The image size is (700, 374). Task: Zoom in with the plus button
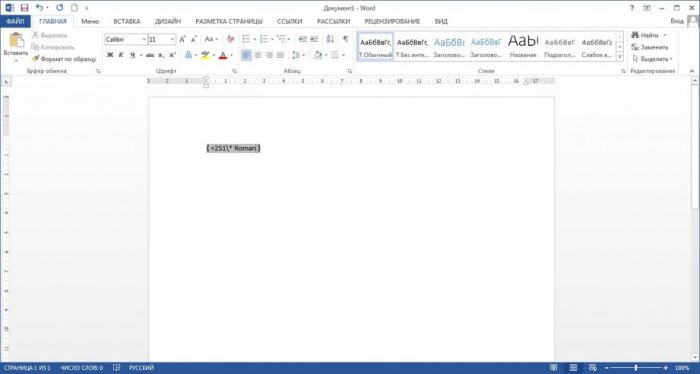tap(666, 368)
